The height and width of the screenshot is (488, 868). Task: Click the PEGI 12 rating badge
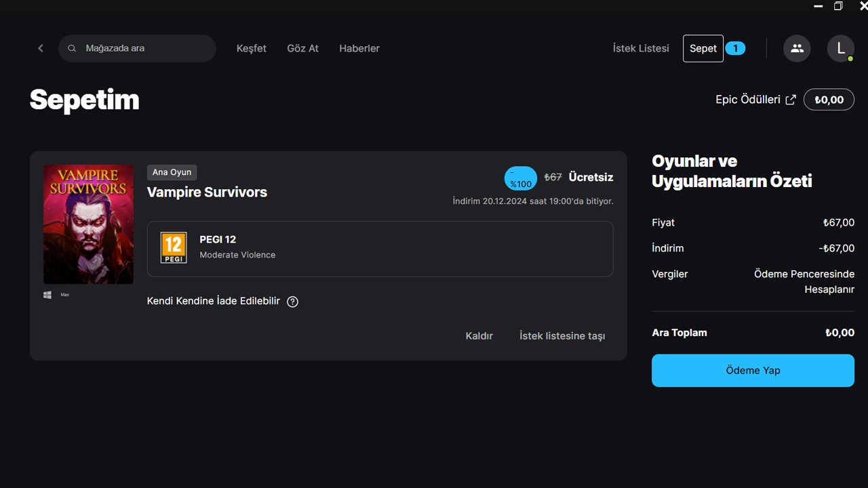[174, 247]
